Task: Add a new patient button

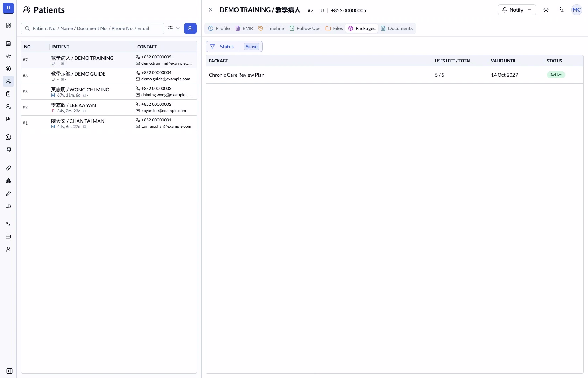Action: (190, 28)
